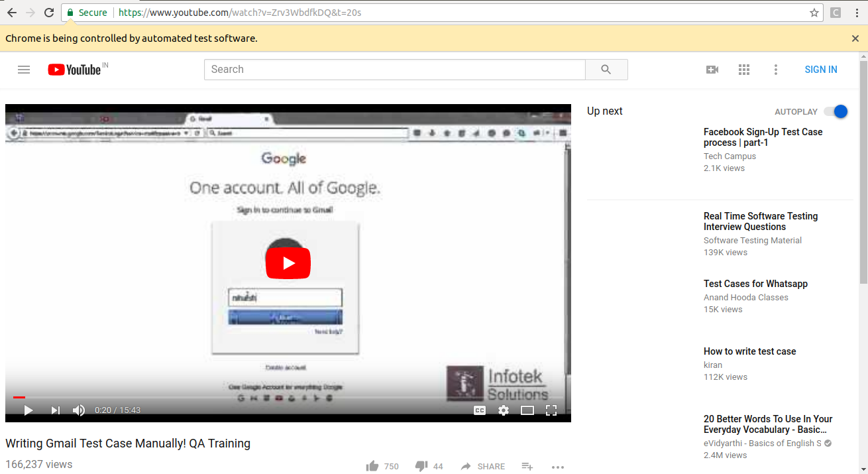
Task: Open 'Facebook Sign-Up Test Case process' video
Action: click(763, 137)
